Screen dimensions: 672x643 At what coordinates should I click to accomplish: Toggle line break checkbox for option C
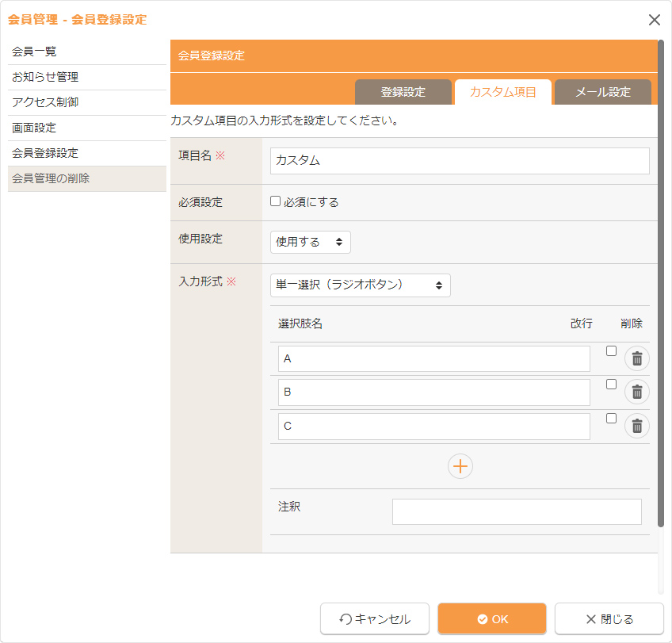(x=611, y=419)
